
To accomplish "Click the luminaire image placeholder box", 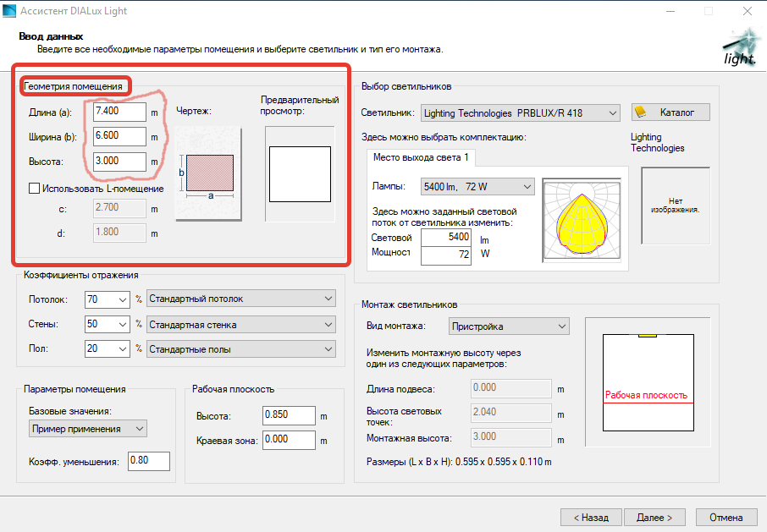I will point(675,205).
